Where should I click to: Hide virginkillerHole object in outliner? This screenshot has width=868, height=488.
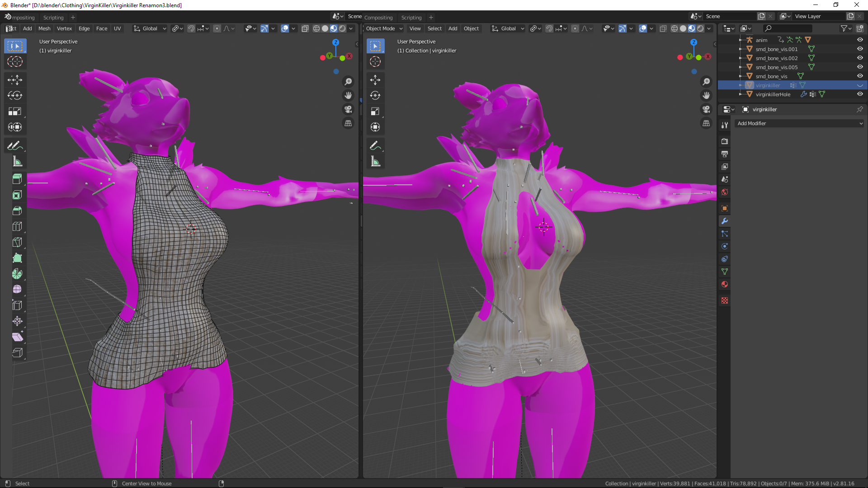tap(860, 94)
